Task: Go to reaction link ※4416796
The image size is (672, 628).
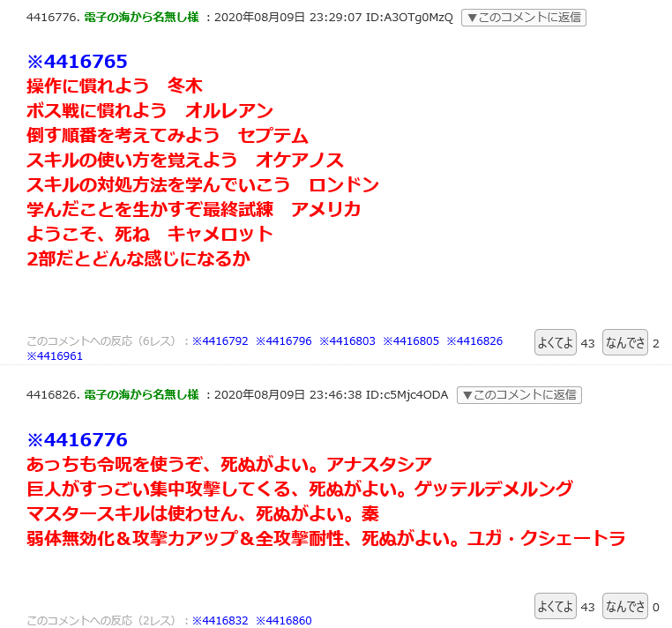Action: (284, 341)
